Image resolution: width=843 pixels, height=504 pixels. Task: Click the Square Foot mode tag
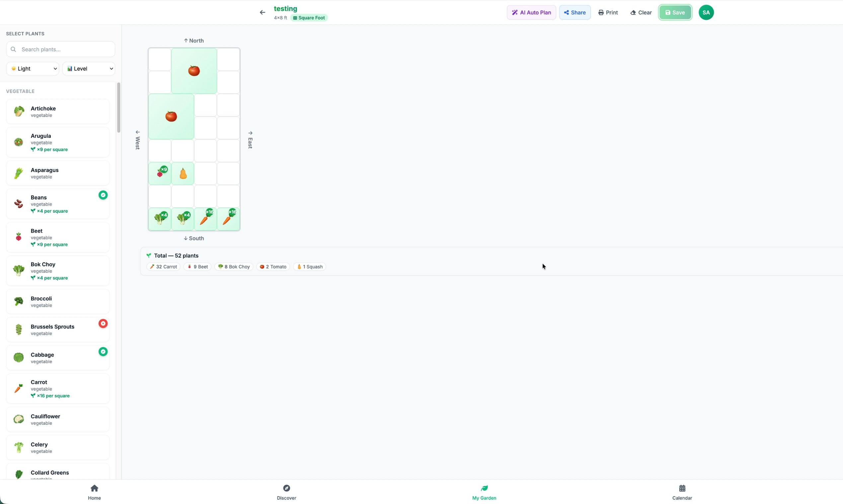[x=309, y=18]
